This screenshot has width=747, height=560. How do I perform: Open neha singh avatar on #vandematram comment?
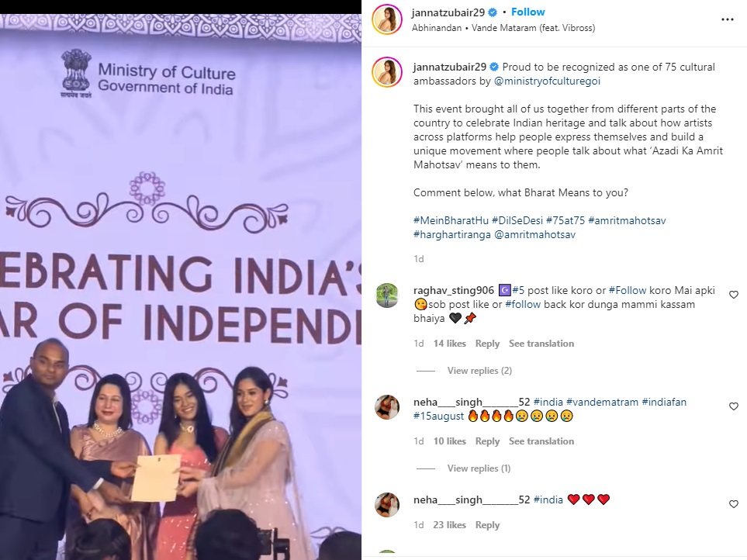pyautogui.click(x=387, y=406)
